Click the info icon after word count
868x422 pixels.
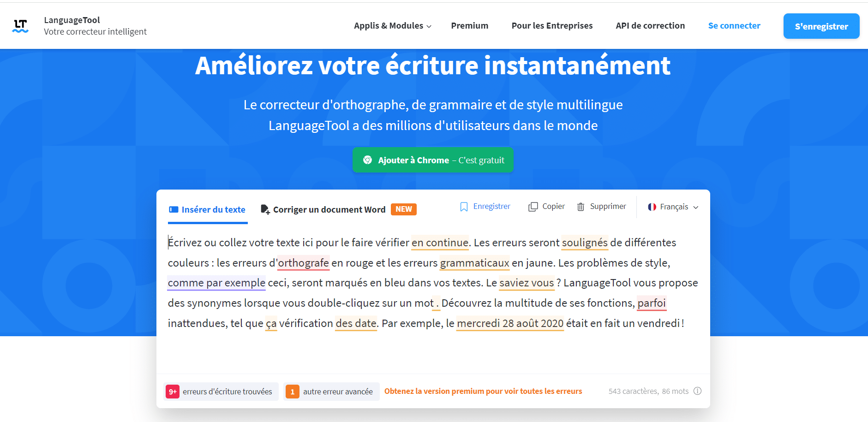698,391
